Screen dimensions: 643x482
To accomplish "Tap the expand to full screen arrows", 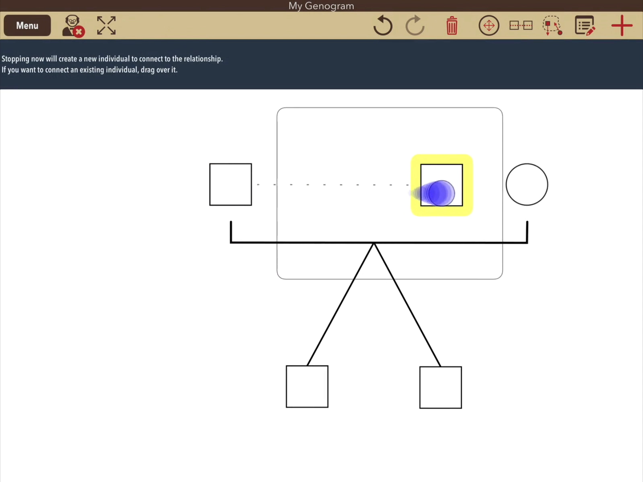I will (106, 25).
